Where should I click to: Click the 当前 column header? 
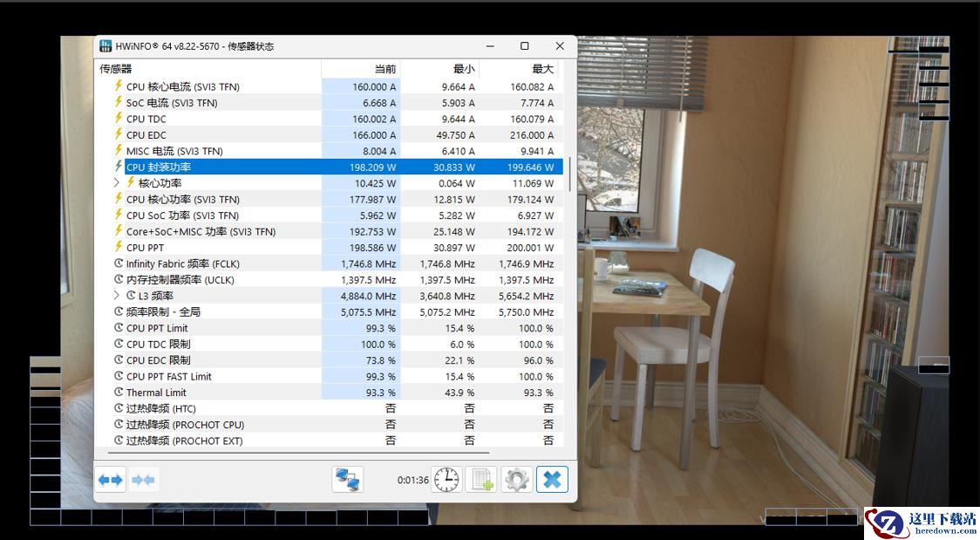[x=385, y=69]
